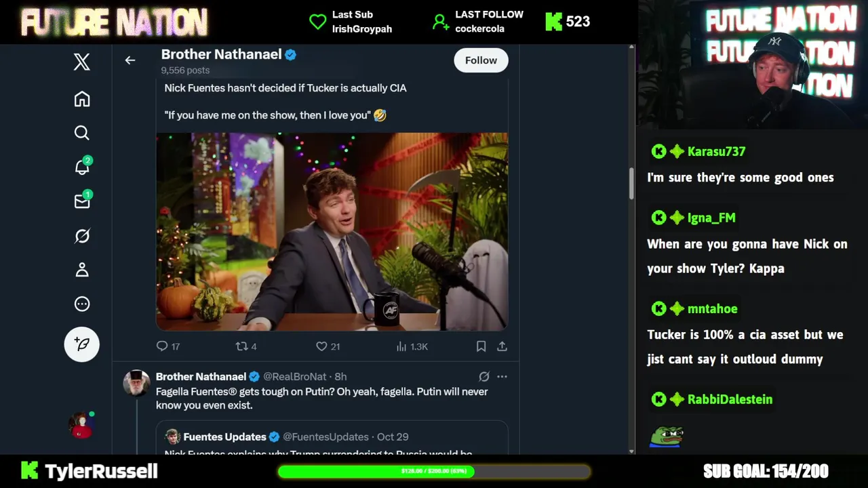The height and width of the screenshot is (488, 868).
Task: Open the @RealBroNat handle link
Action: click(296, 377)
